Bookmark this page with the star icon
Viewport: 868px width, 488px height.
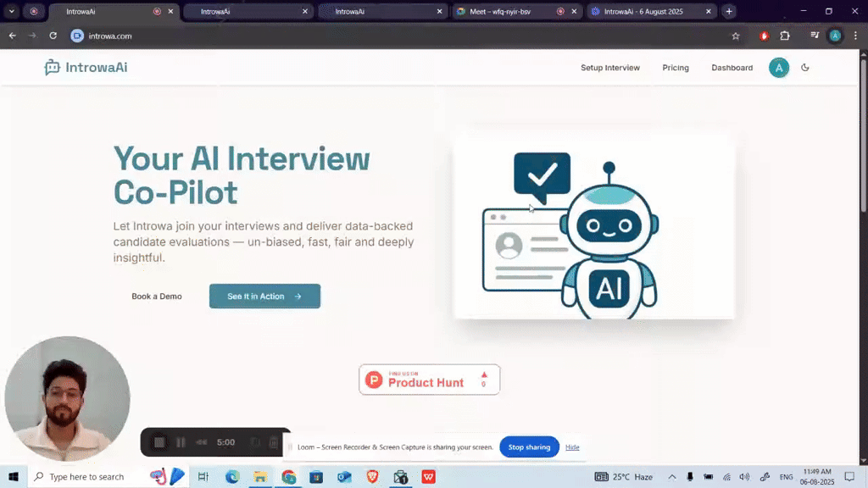click(735, 36)
